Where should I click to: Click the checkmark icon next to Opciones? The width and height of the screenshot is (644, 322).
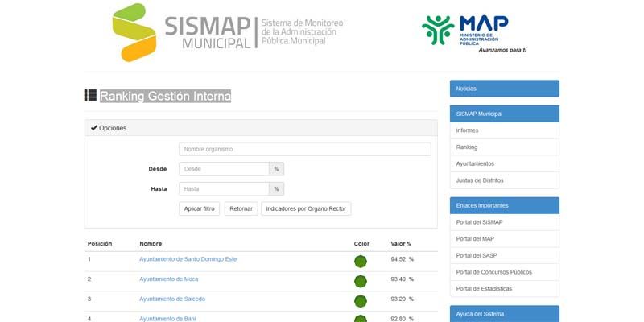93,128
